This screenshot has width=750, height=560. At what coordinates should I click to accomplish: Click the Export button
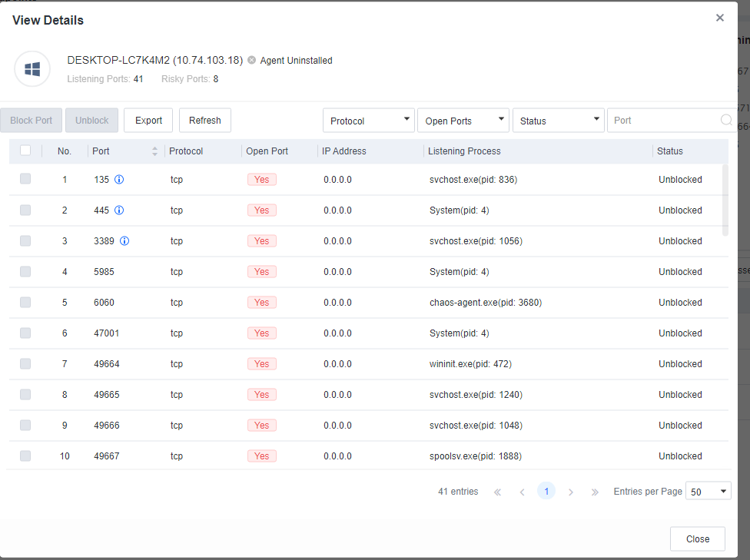[x=148, y=121]
